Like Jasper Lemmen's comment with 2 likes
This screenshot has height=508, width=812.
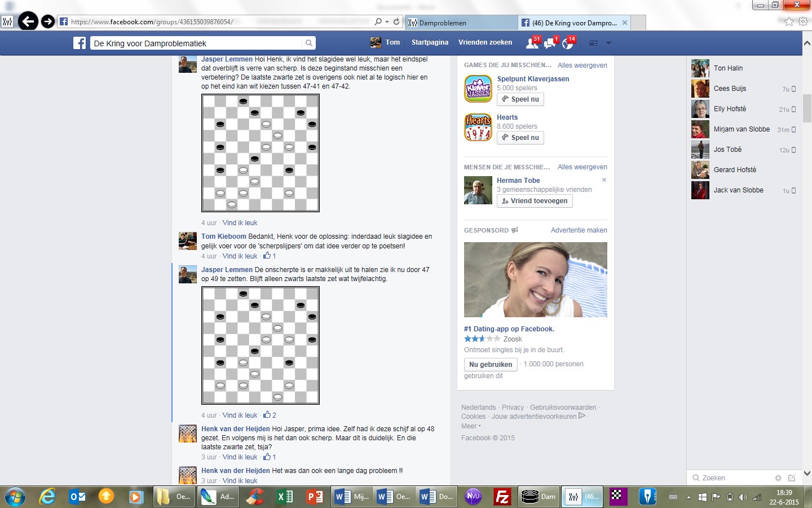point(240,415)
